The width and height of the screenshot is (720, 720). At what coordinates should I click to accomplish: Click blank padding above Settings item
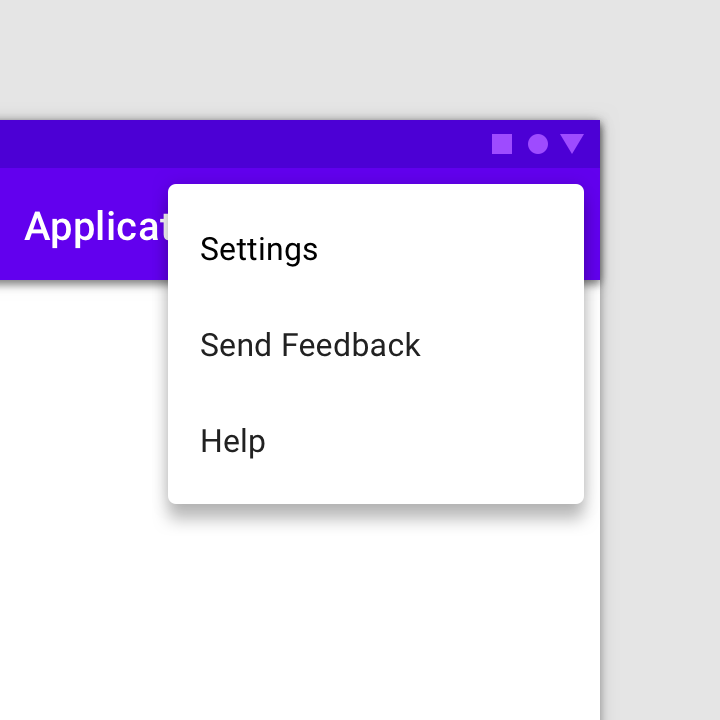tap(376, 193)
